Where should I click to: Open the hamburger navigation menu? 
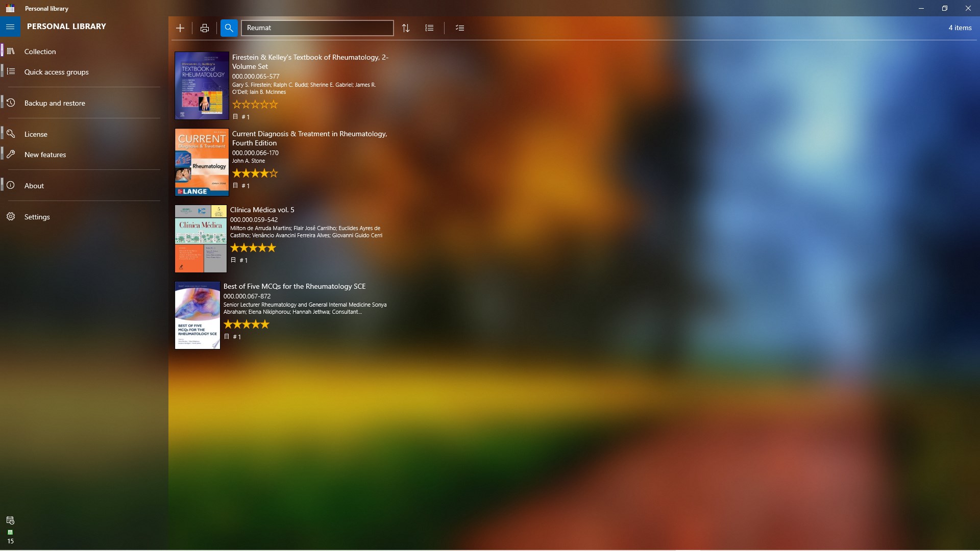coord(10,27)
